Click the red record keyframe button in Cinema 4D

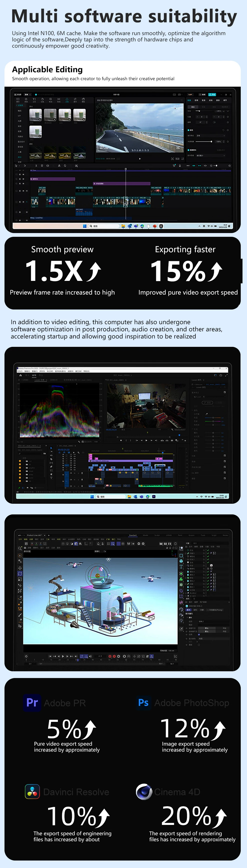(x=110, y=656)
